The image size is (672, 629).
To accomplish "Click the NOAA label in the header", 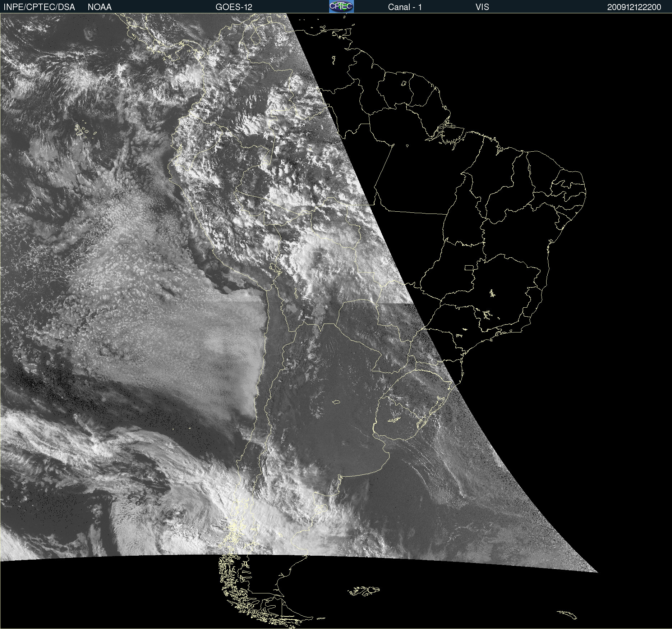I will point(100,7).
